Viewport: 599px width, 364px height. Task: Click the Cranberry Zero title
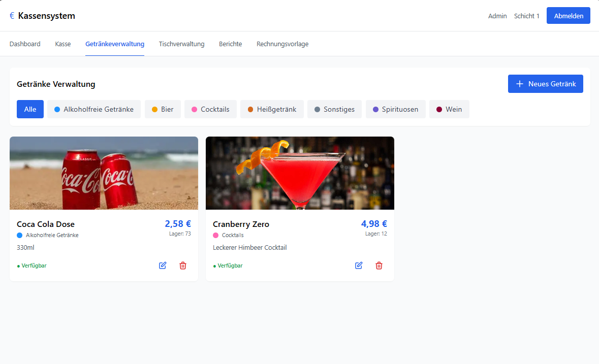[x=241, y=224]
